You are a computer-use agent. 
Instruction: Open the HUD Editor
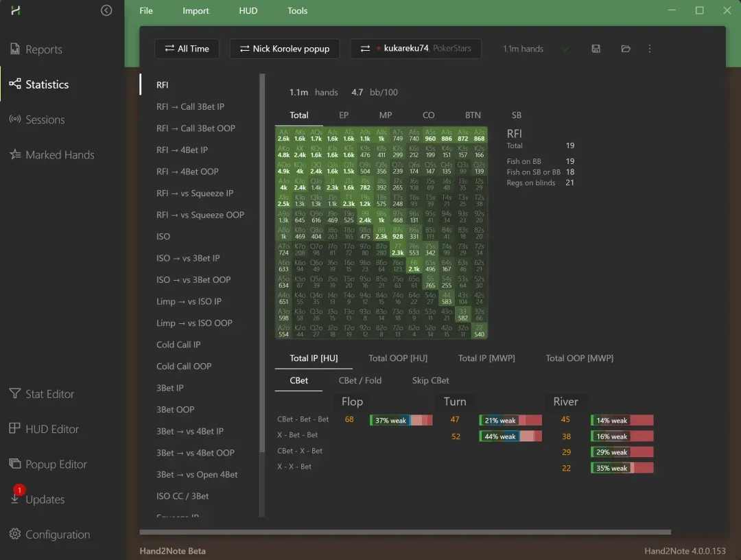(x=51, y=429)
